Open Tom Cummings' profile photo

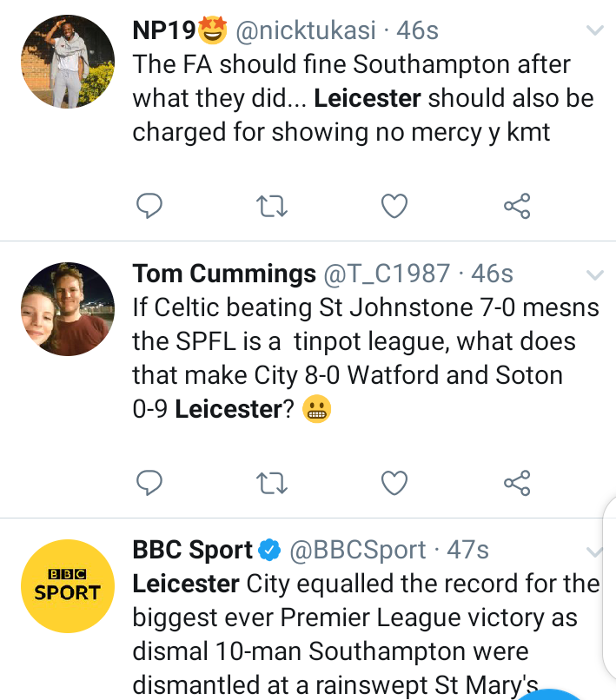(x=67, y=308)
